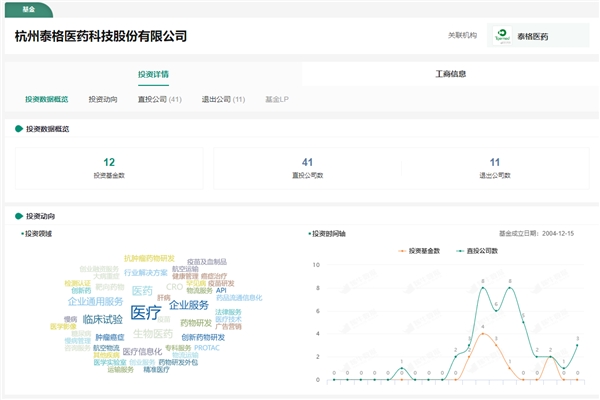Open the 退出公司 (11) sub-tab
This screenshot has height=400, width=600.
click(x=223, y=99)
